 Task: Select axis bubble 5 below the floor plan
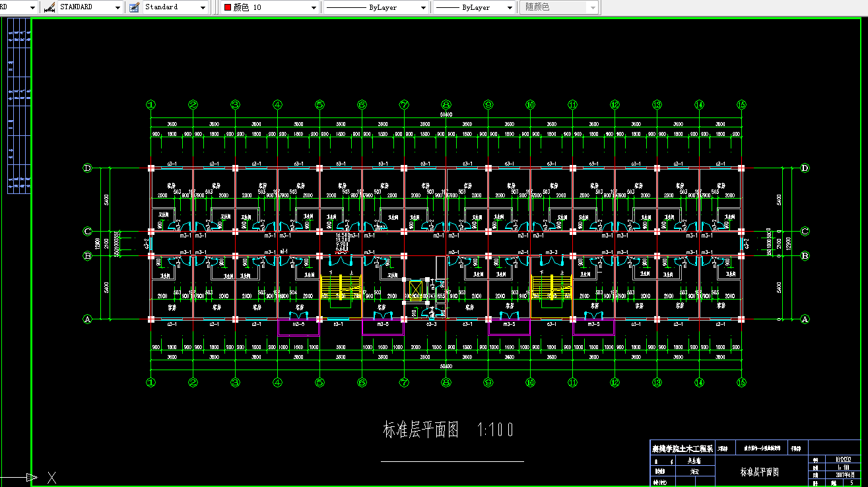click(319, 382)
